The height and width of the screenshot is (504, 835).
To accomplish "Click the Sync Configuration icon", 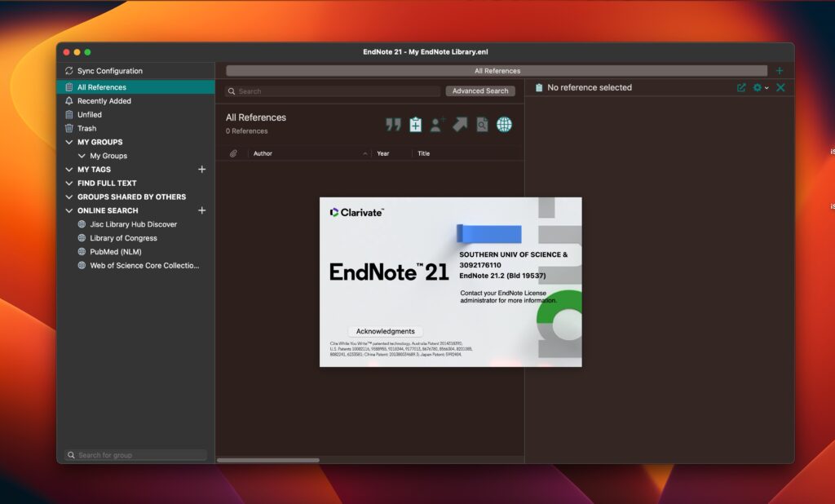I will [69, 71].
